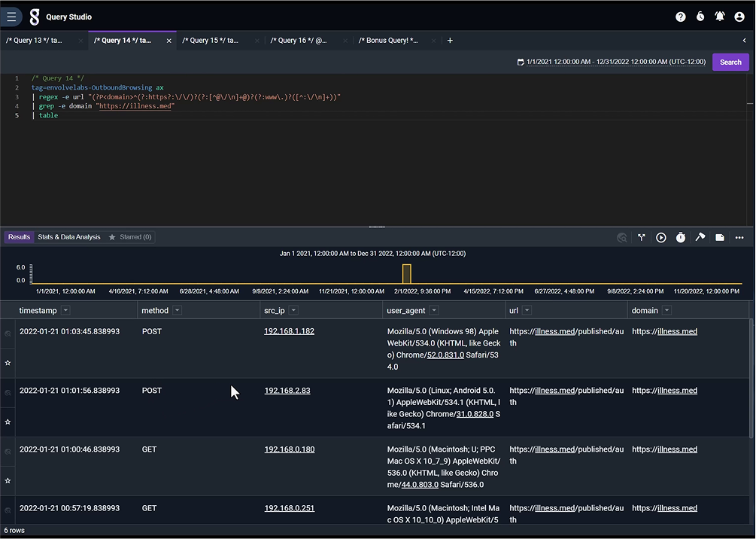Close the Query 14 tab
756x539 pixels.
click(169, 41)
